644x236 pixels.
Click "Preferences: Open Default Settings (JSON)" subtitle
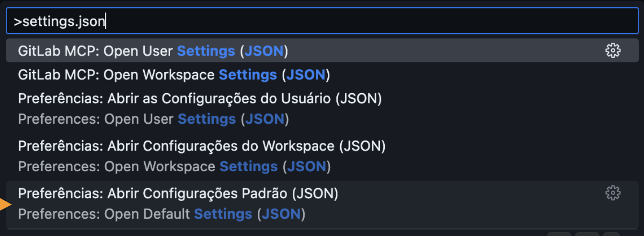tap(161, 213)
